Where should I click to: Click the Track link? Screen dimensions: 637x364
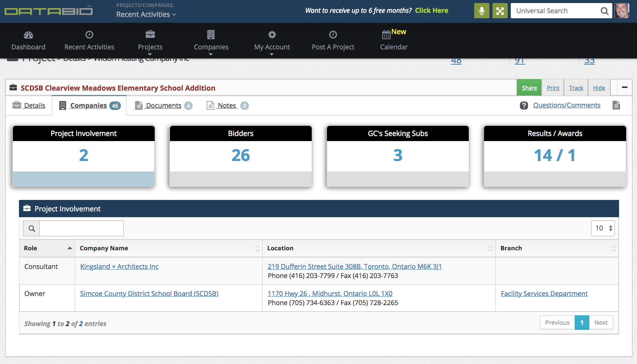(x=576, y=88)
